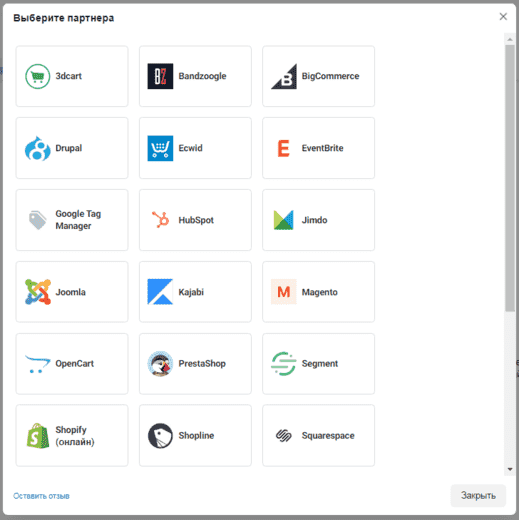Select the 3dcart shopping cart icon
This screenshot has height=520, width=519.
[38, 76]
